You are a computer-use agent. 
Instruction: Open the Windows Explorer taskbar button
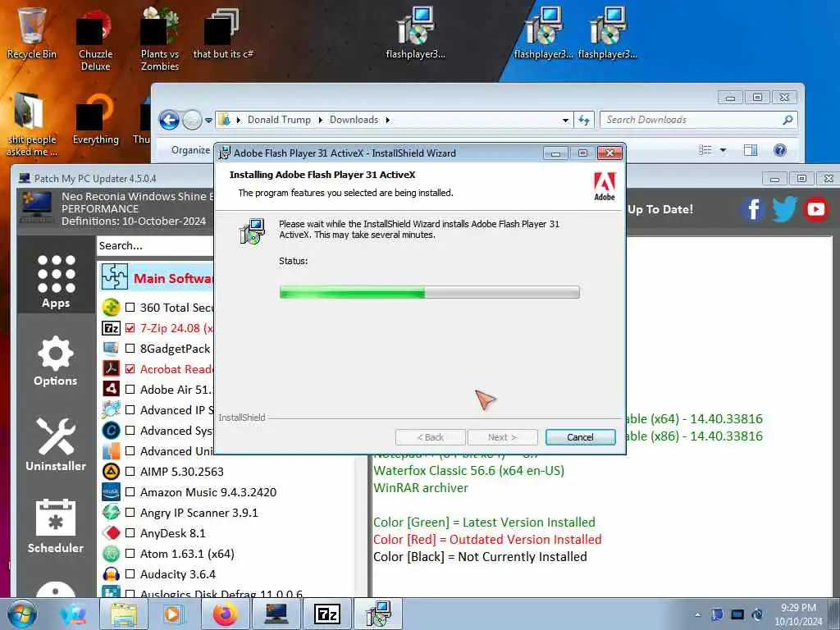pyautogui.click(x=124, y=614)
